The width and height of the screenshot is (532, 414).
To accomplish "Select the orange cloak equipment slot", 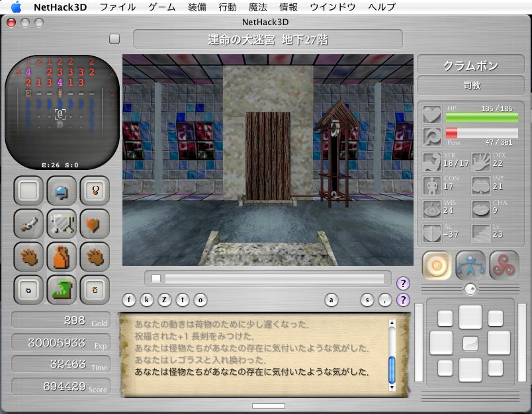I will coord(62,257).
